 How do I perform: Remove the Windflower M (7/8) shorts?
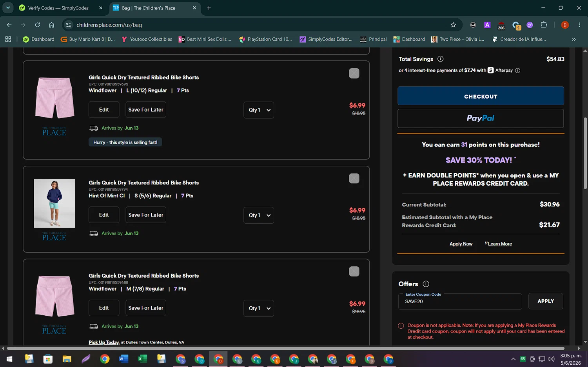[354, 271]
